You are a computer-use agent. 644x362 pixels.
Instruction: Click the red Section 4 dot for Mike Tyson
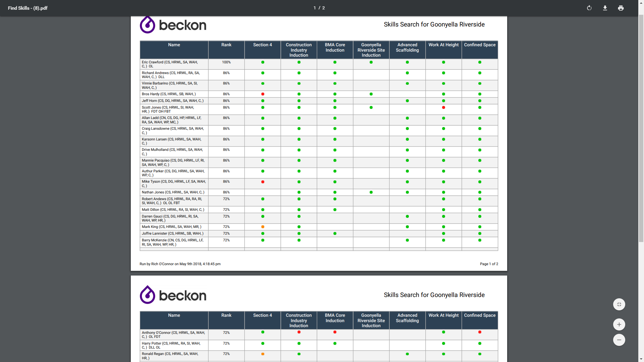(x=263, y=182)
